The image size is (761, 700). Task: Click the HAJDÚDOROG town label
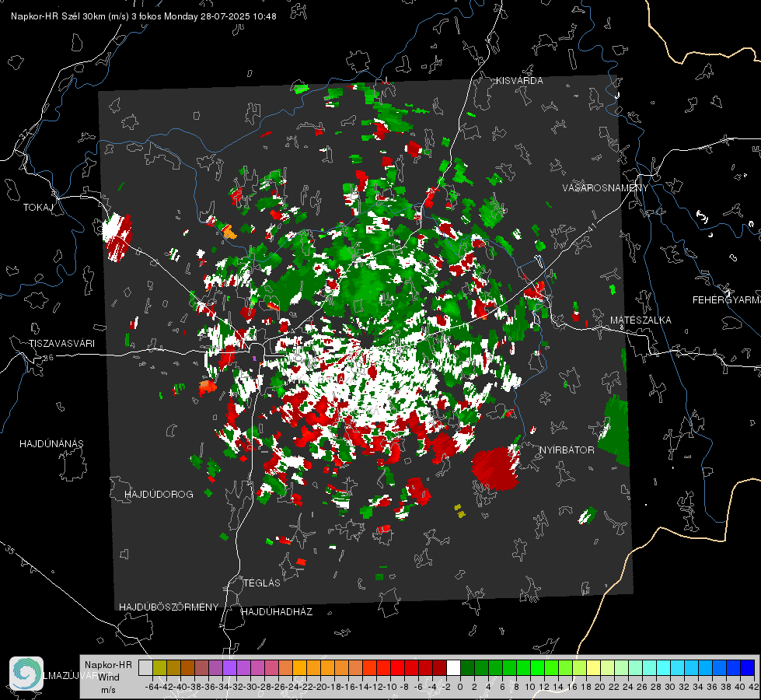[x=159, y=495]
